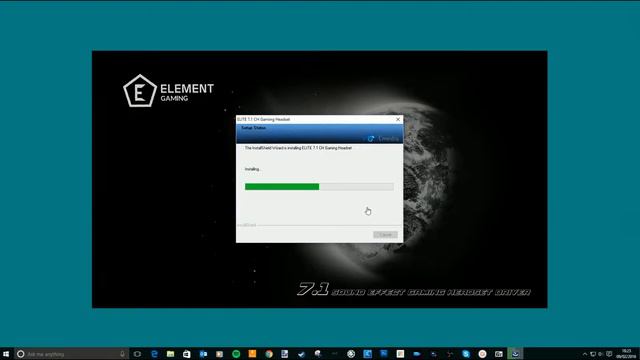Open the Skype taskbar icon
The width and height of the screenshot is (640, 360).
pos(466,354)
